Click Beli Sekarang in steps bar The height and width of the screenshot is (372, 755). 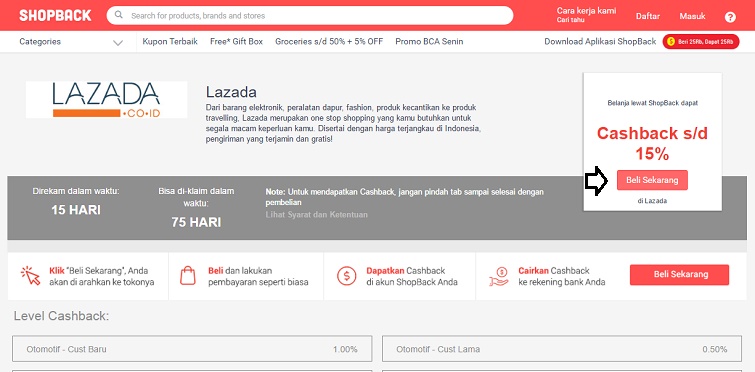click(679, 275)
